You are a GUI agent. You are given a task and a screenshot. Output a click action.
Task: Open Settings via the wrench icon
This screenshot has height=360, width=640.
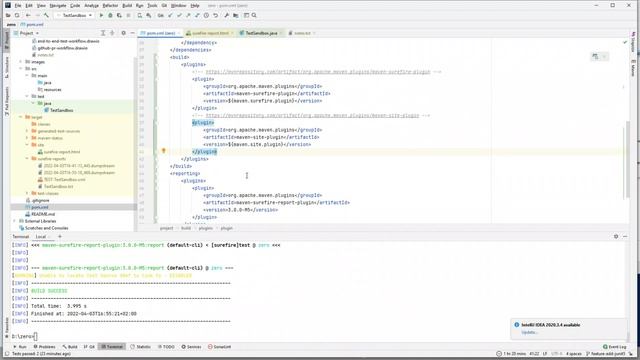click(227, 15)
